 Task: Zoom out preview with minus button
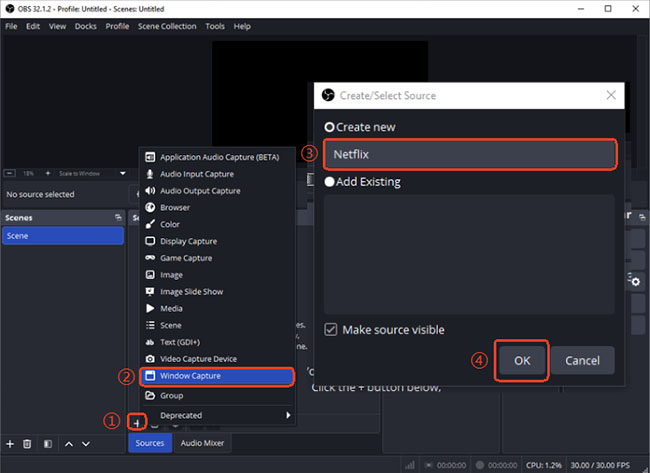point(10,173)
